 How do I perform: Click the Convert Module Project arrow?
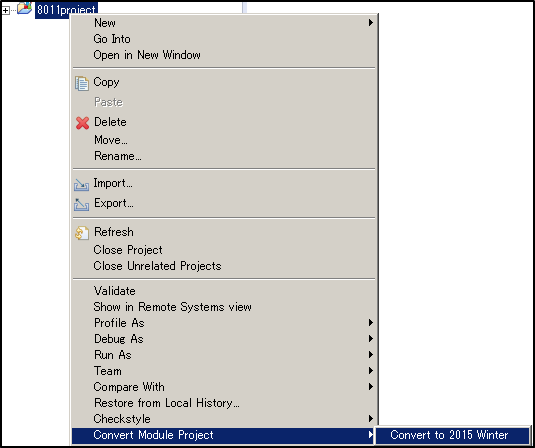[371, 435]
